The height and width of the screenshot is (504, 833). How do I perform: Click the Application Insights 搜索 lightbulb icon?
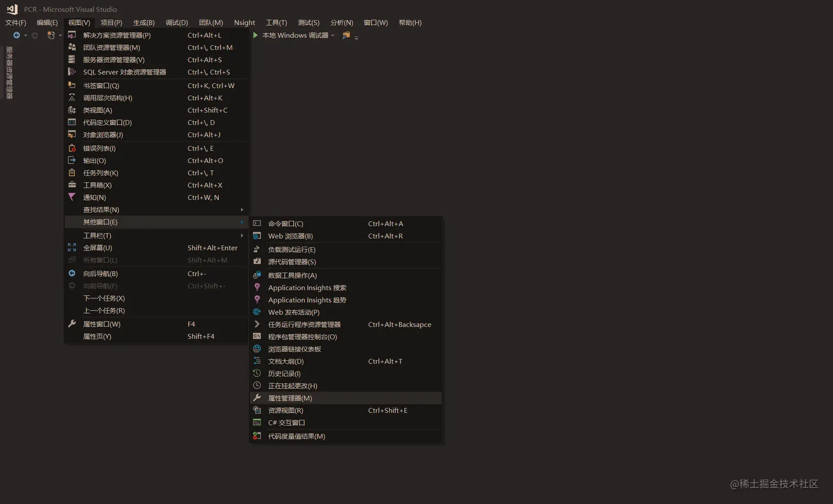coord(257,287)
